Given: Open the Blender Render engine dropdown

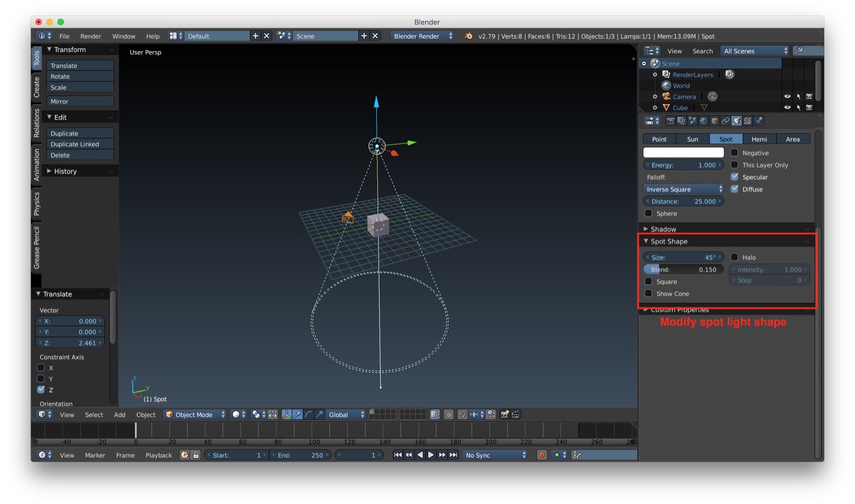Looking at the screenshot, I should (x=422, y=36).
